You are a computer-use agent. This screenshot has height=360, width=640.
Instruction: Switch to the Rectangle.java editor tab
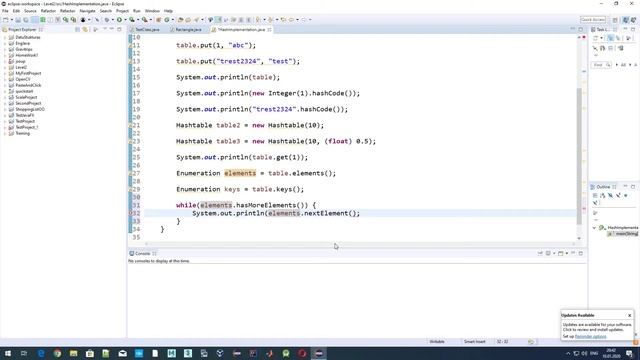(188, 30)
